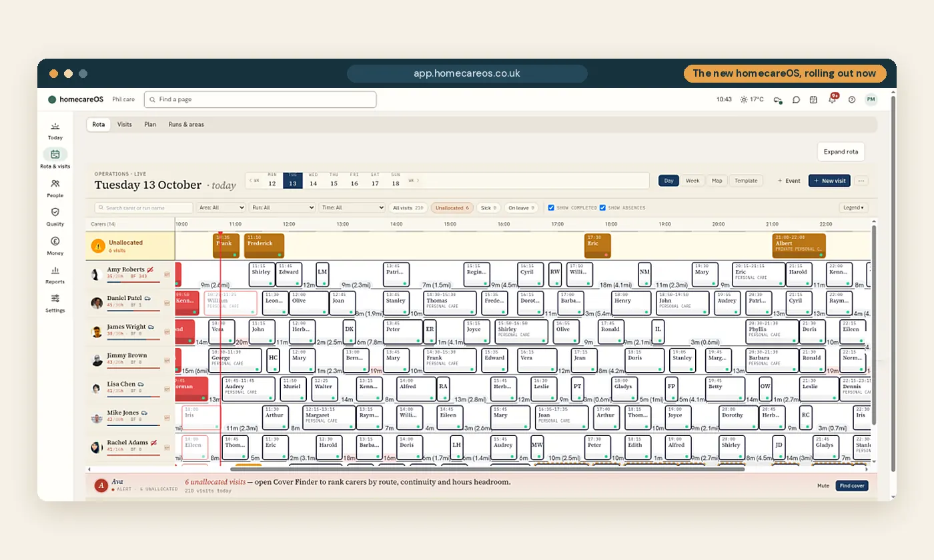Viewport: 934px width, 560px height.
Task: Filter by On leave pill
Action: (521, 208)
